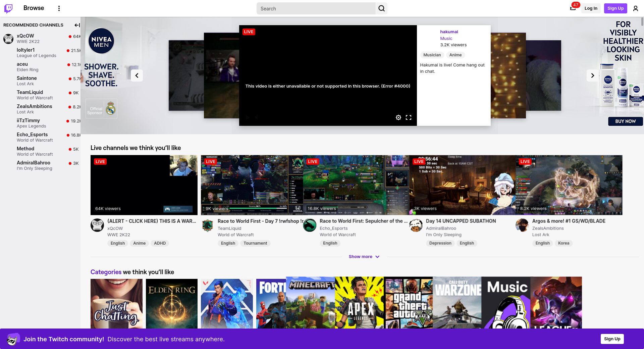Click the Log In button

[x=591, y=8]
